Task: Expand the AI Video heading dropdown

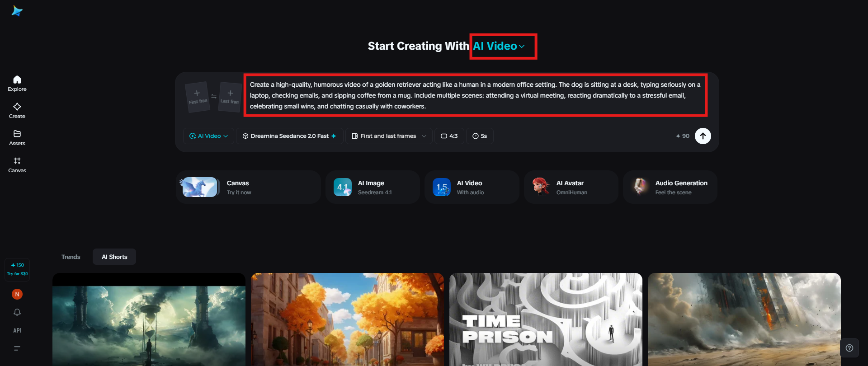Action: pyautogui.click(x=499, y=46)
